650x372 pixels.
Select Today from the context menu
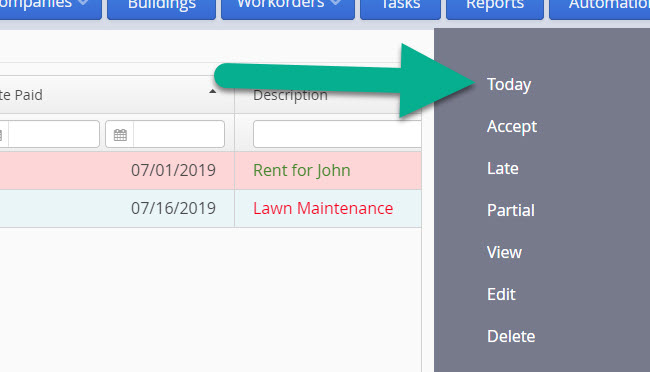pyautogui.click(x=509, y=85)
